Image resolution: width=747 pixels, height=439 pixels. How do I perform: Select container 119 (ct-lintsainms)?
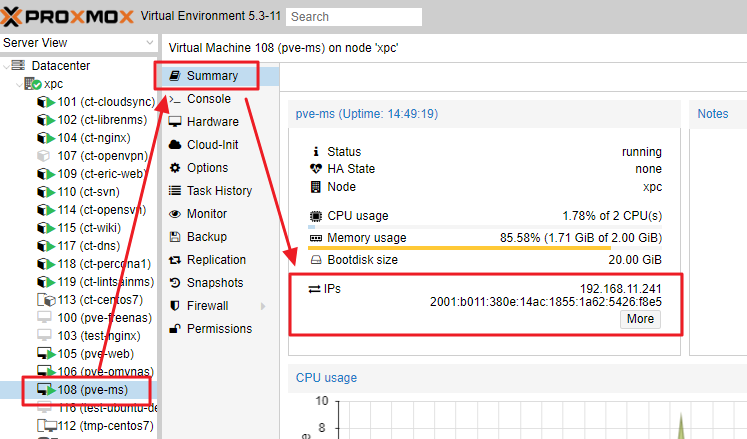pos(106,282)
